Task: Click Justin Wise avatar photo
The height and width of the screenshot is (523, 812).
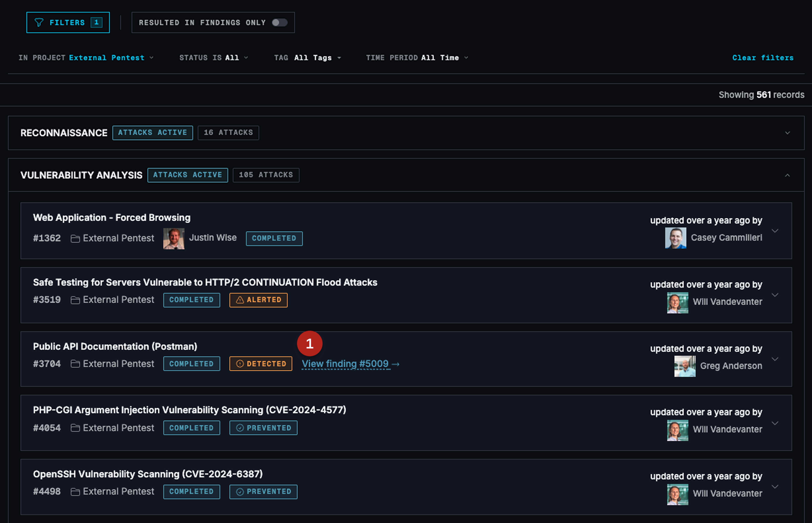Action: (174, 238)
